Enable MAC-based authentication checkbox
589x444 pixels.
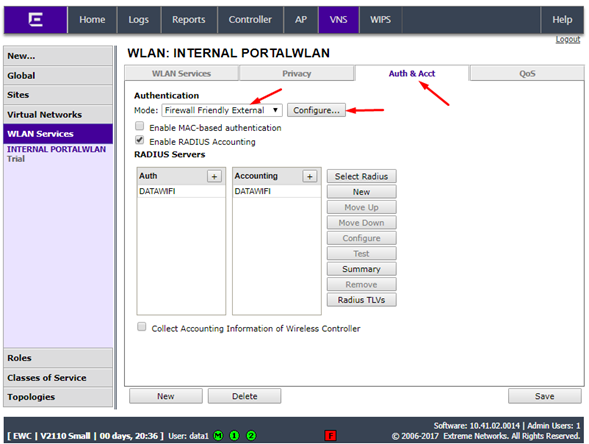pos(139,126)
